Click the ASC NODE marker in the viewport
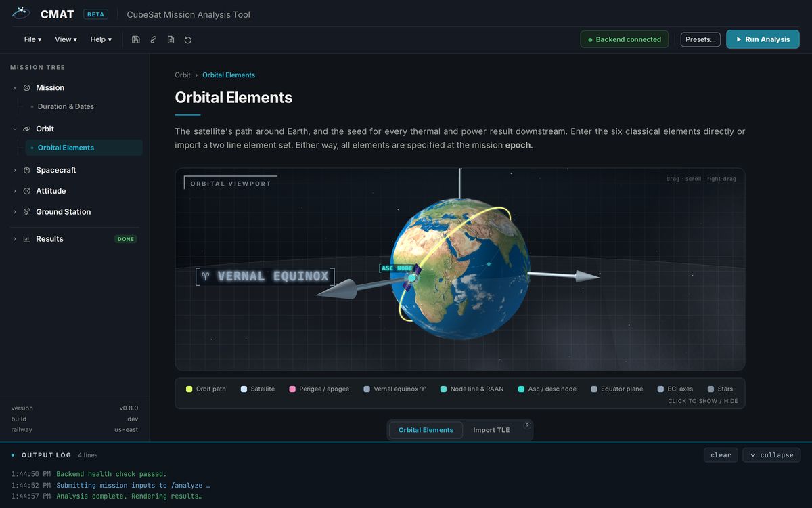Screen dimensions: 812x508 (x=397, y=268)
